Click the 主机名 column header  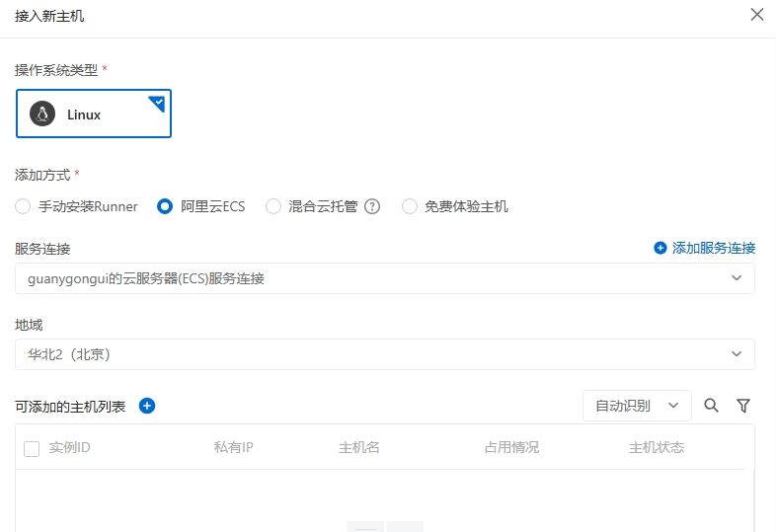point(359,447)
